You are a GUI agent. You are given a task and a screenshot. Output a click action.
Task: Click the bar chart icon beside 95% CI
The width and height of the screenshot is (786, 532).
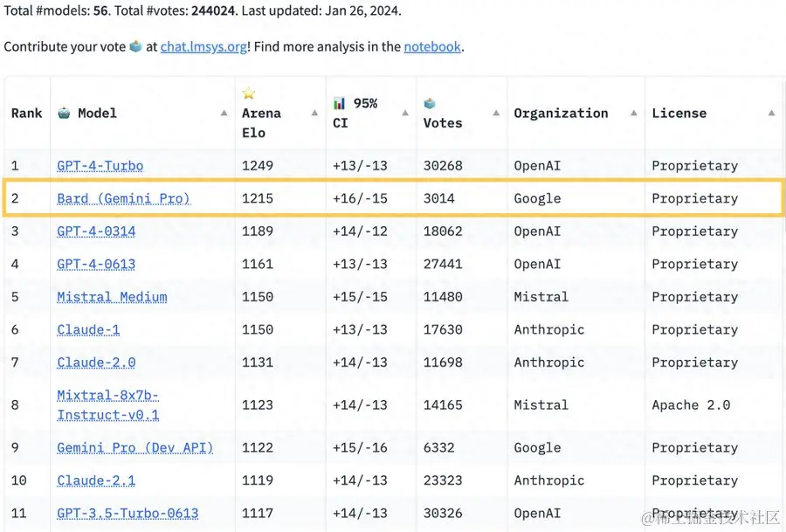pos(340,103)
